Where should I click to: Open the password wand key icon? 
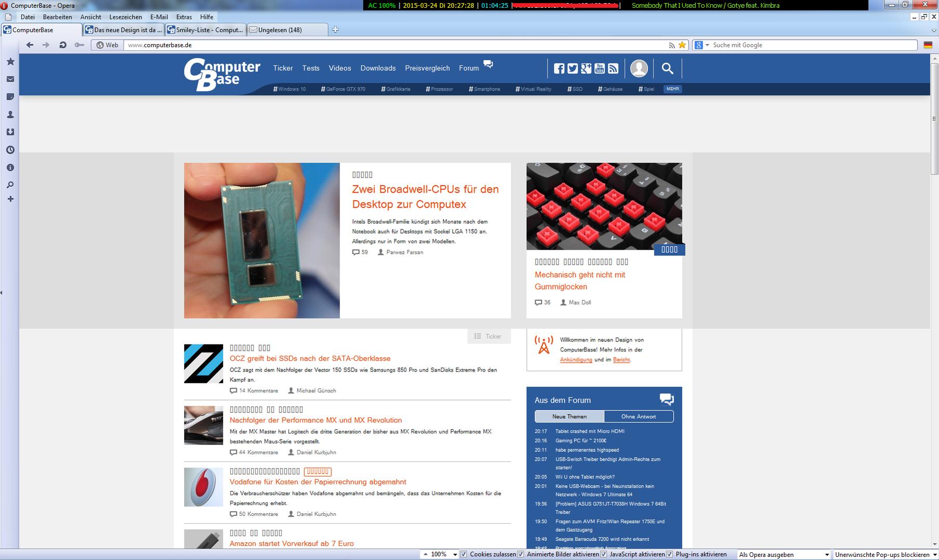tap(79, 45)
